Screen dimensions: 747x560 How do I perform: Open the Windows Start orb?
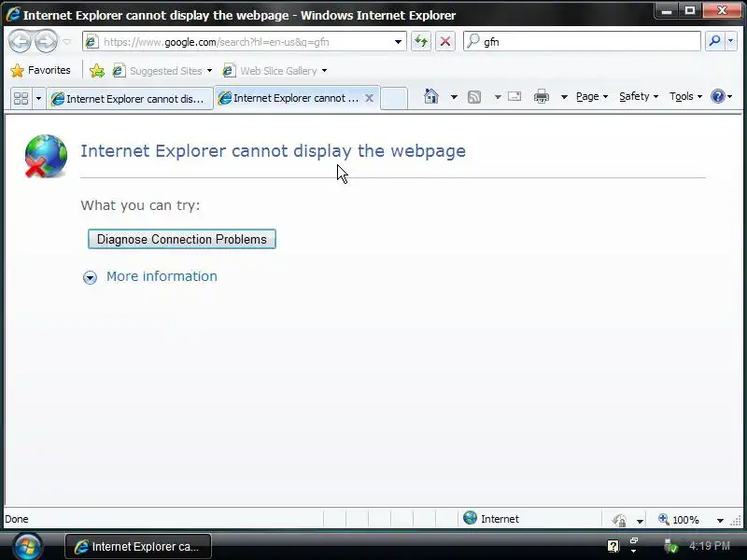pos(28,546)
